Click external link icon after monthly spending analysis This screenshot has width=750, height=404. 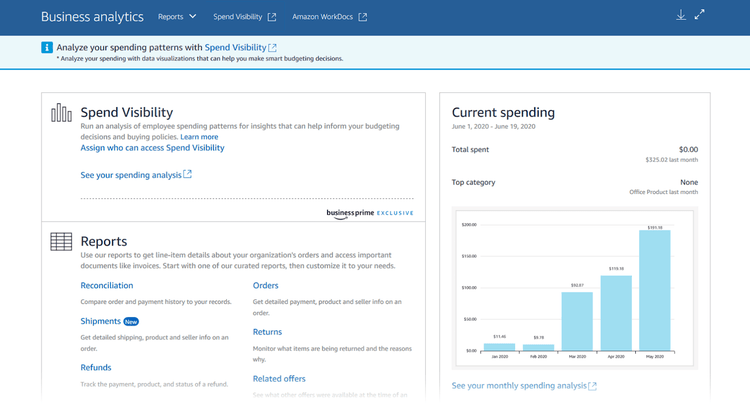pyautogui.click(x=592, y=386)
